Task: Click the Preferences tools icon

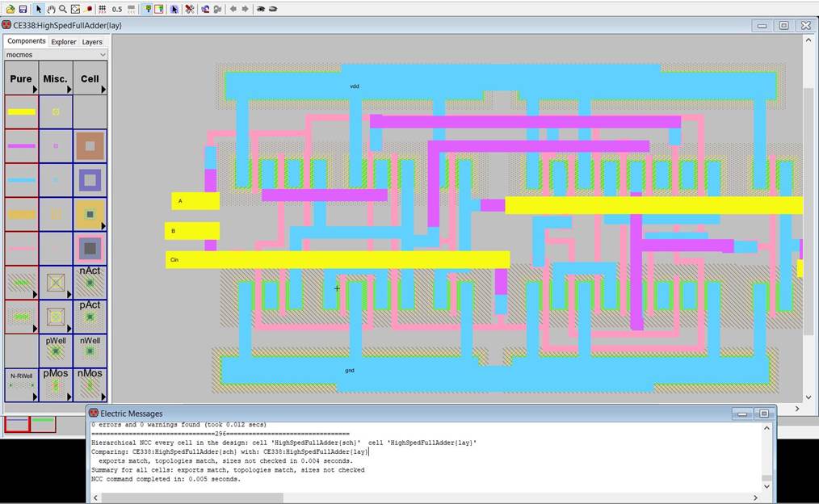Action: pos(189,9)
